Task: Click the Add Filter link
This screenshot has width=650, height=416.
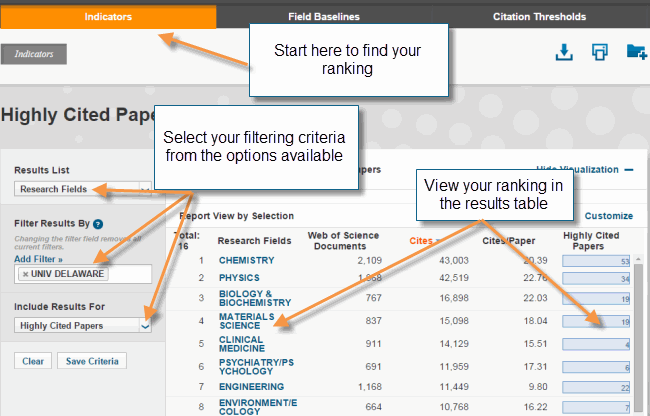Action: [x=38, y=259]
